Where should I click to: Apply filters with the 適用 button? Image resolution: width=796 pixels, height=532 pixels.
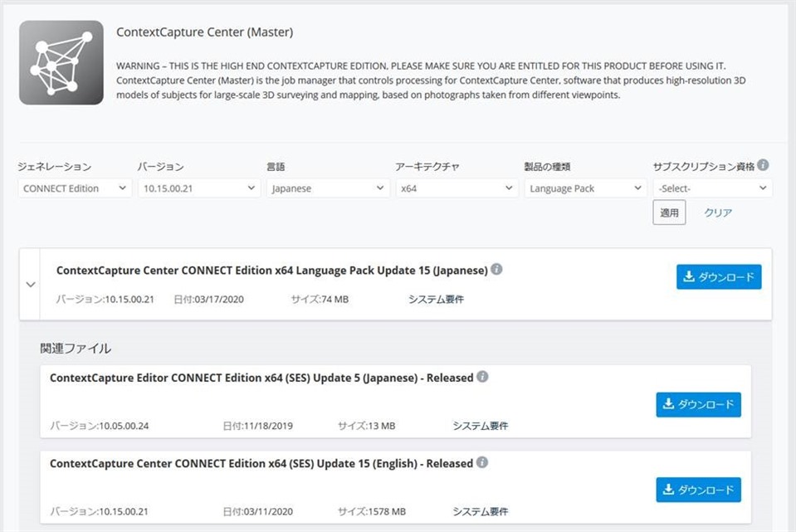(x=669, y=212)
